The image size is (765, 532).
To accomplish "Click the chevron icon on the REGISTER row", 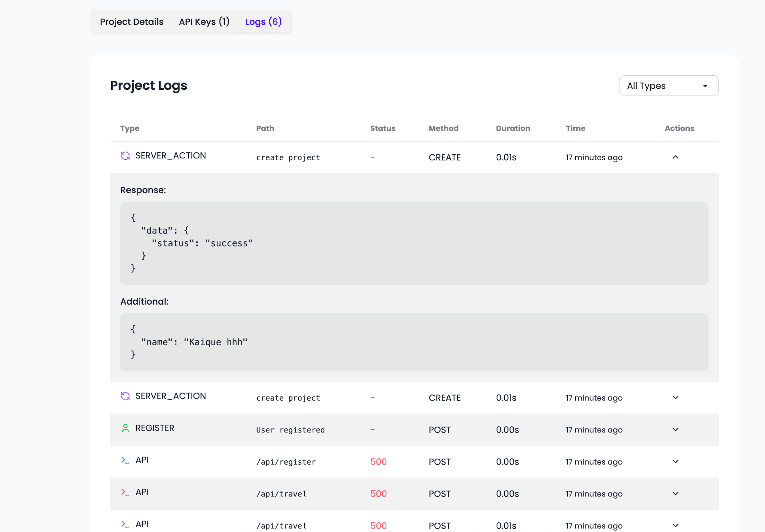I will 675,429.
